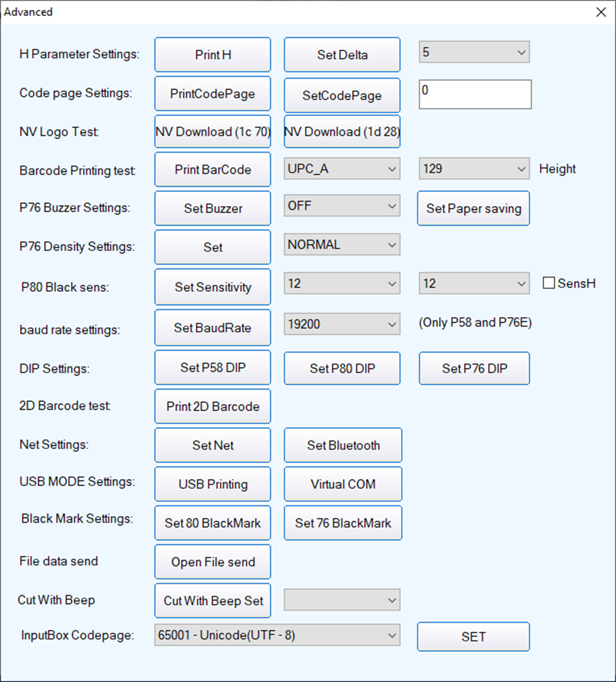This screenshot has width=616, height=682.
Task: Click the Set P76 DIP button
Action: 475,368
